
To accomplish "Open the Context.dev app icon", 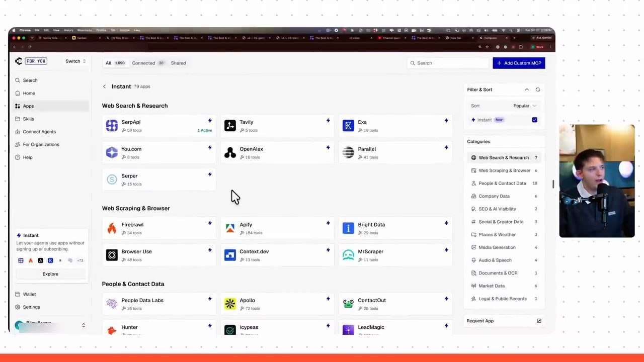I will pos(230,255).
